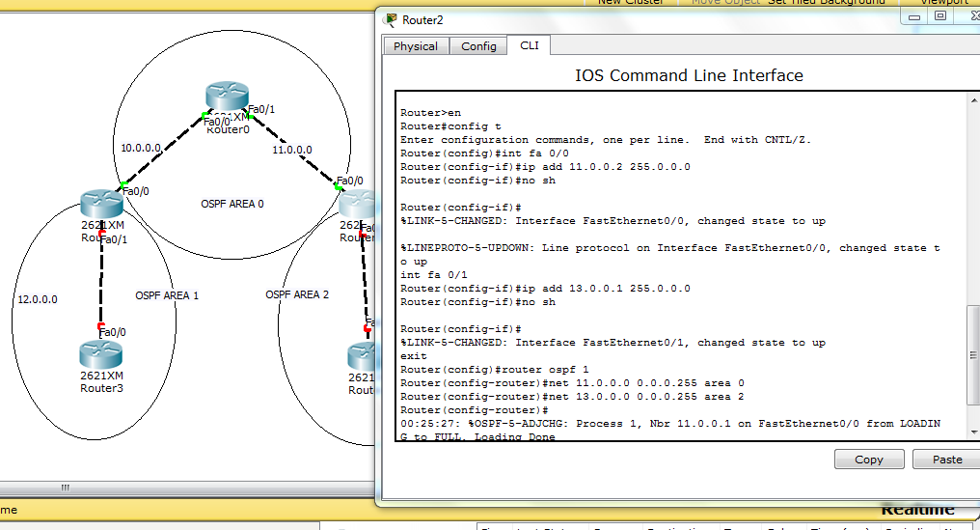Click the IOS Command Line Interface heading
980x530 pixels.
point(689,75)
